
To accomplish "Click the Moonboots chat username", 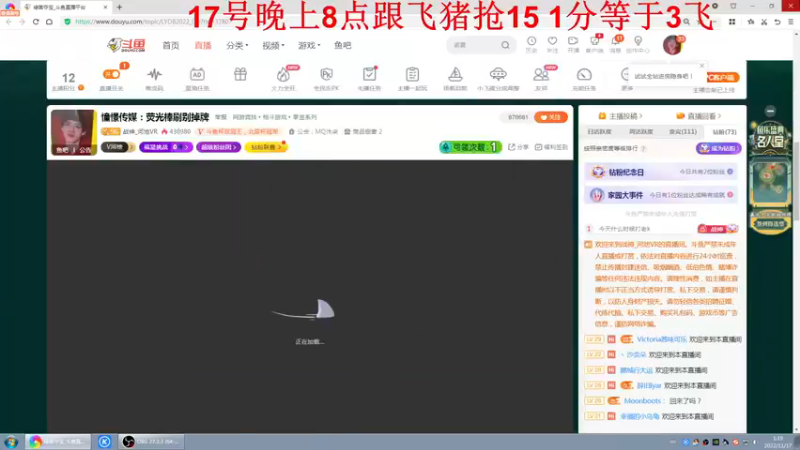I will (642, 401).
